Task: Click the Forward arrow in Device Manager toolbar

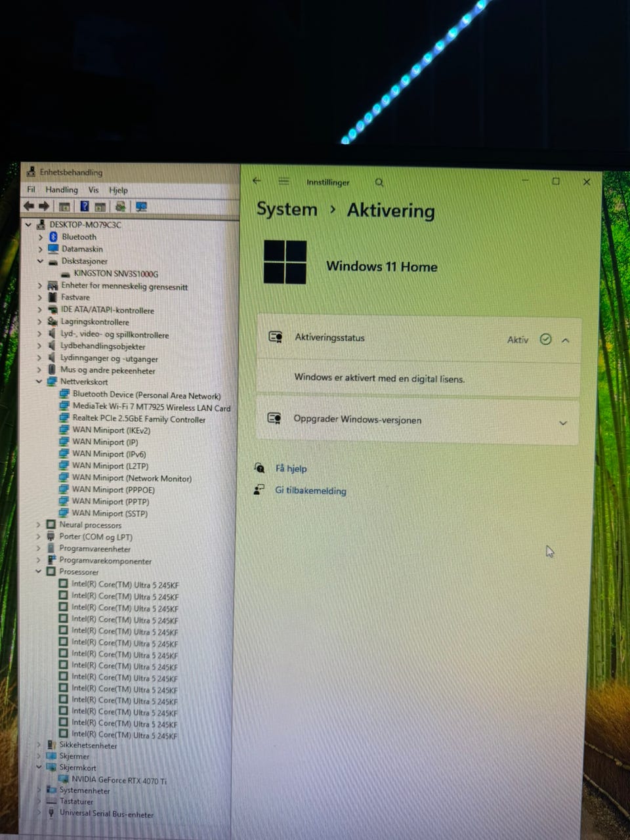Action: pyautogui.click(x=43, y=206)
